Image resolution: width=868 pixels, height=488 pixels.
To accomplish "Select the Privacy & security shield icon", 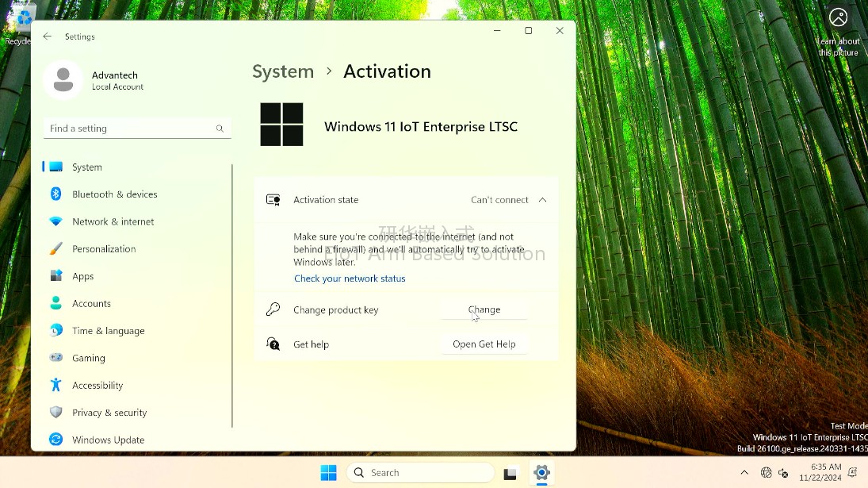I will (x=56, y=412).
